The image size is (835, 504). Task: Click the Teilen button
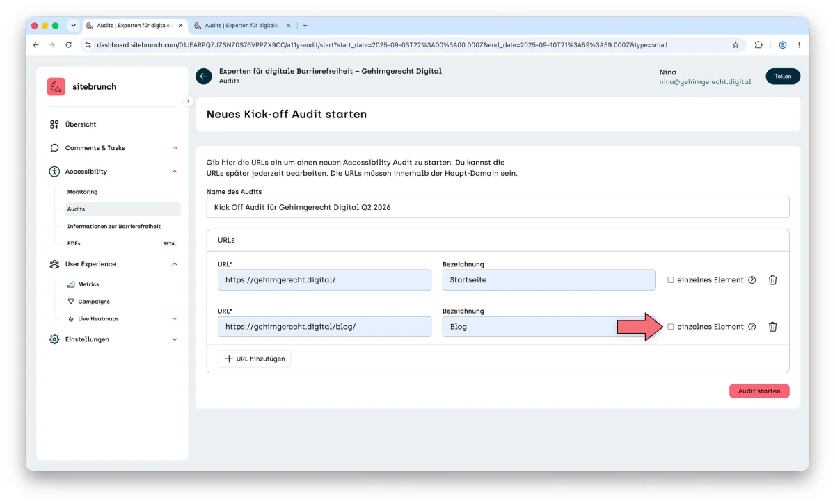[783, 76]
